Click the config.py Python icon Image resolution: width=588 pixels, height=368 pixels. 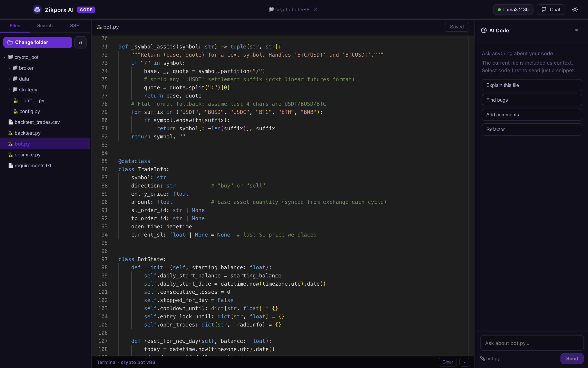pos(16,111)
